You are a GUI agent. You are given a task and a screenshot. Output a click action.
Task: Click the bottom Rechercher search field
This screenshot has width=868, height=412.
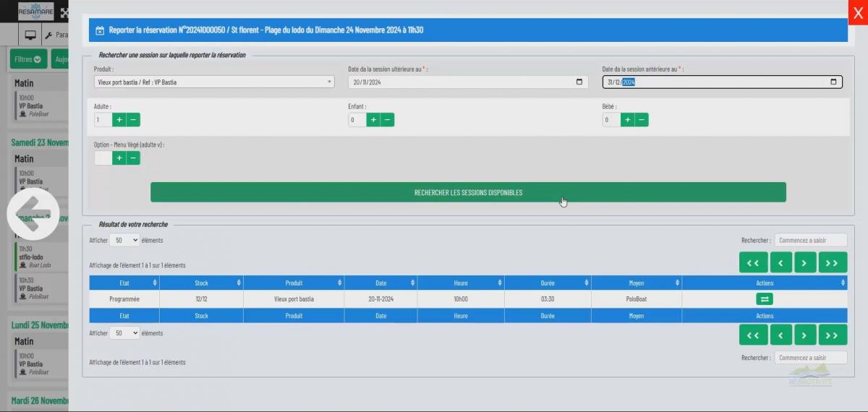point(811,358)
